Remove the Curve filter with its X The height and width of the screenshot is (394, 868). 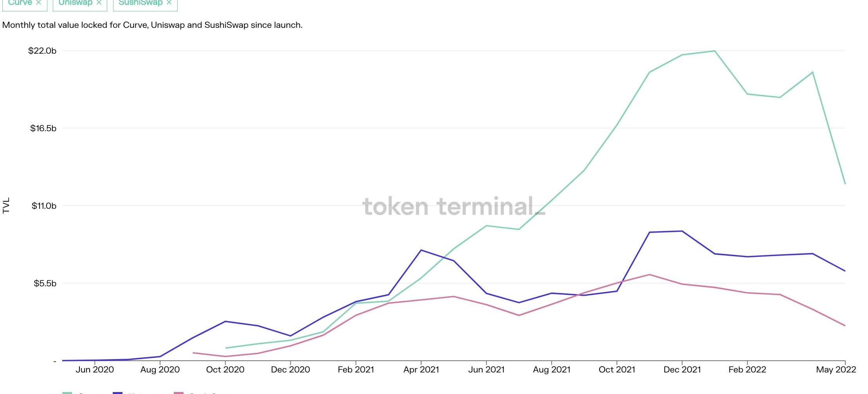[38, 2]
